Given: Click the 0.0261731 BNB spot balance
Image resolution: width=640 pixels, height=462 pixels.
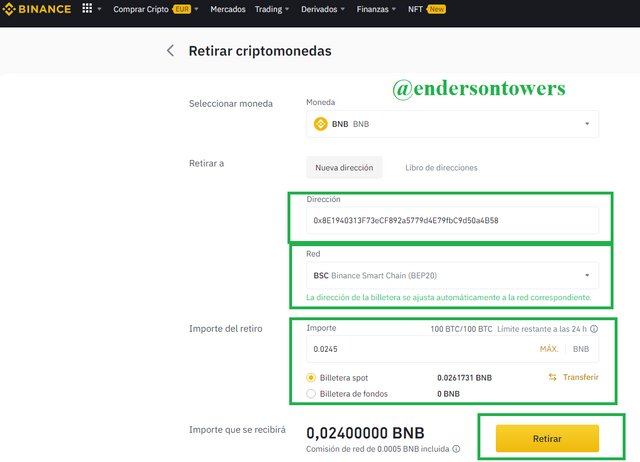Looking at the screenshot, I should (x=464, y=378).
